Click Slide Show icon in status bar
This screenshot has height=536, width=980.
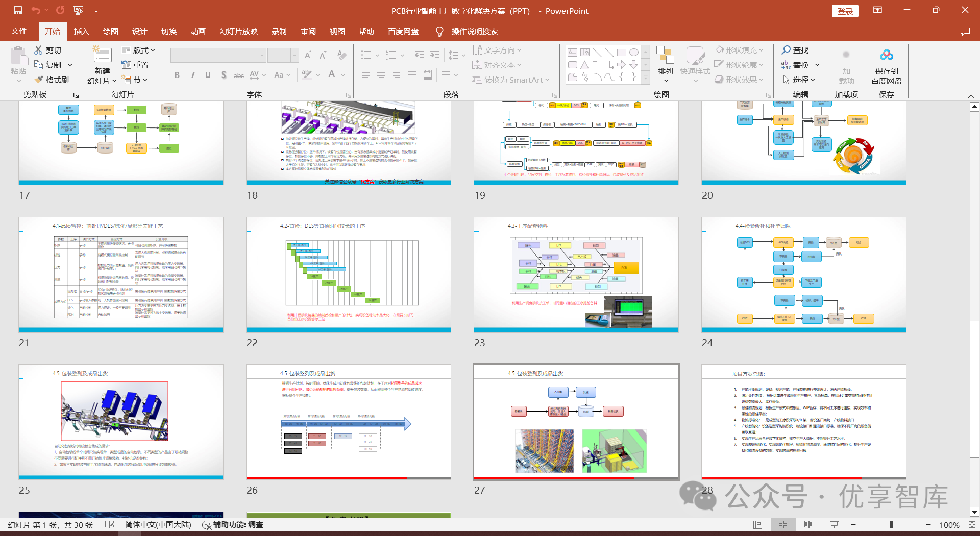(834, 525)
